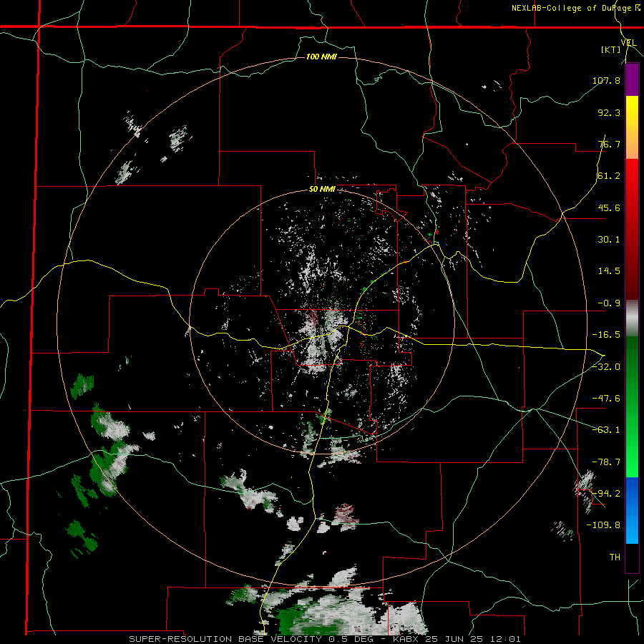Select the 92.3 velocity scale value
The height and width of the screenshot is (644, 644).
point(609,112)
